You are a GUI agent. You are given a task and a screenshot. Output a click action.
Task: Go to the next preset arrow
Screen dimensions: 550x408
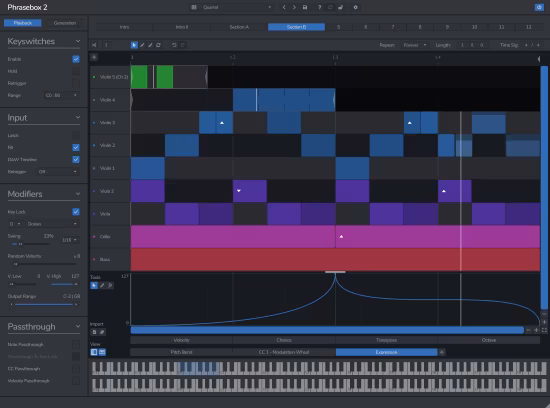[x=294, y=7]
